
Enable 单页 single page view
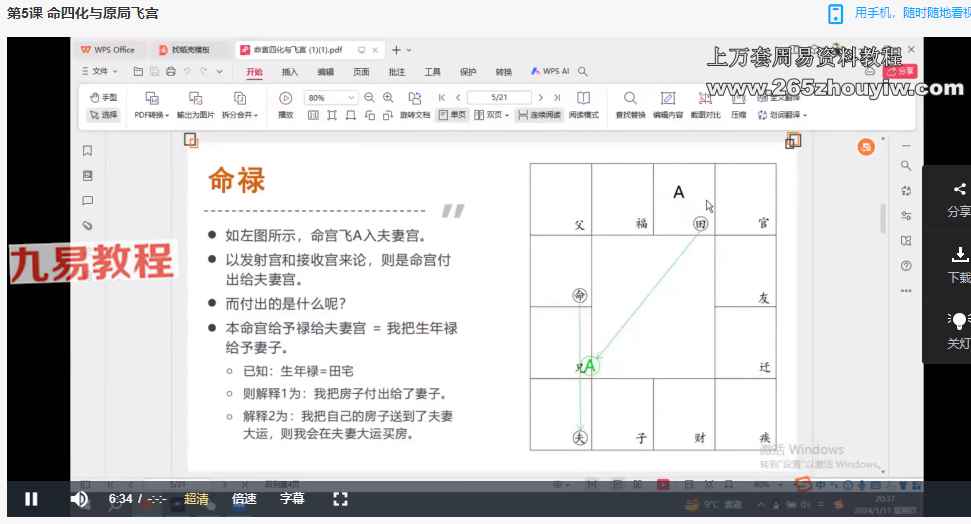(453, 115)
